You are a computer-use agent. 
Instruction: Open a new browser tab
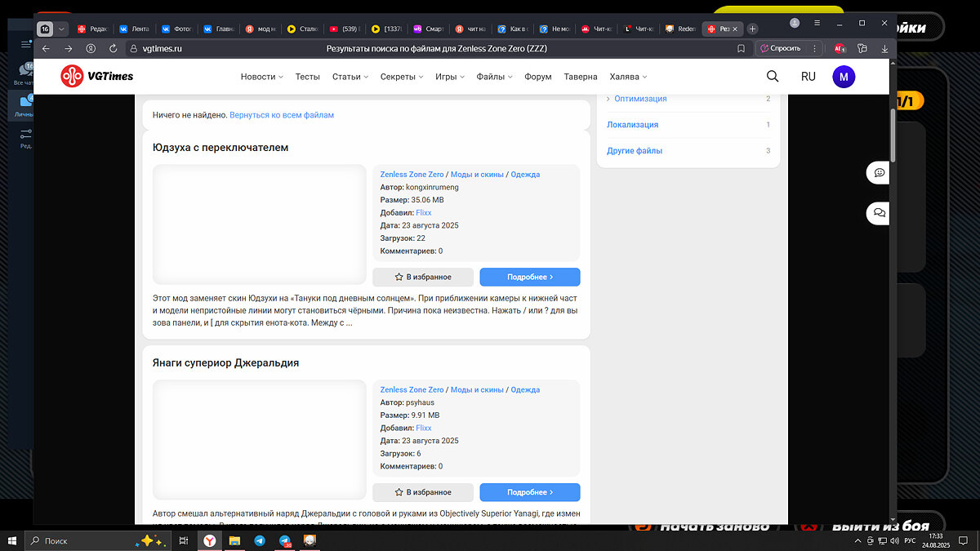click(752, 29)
